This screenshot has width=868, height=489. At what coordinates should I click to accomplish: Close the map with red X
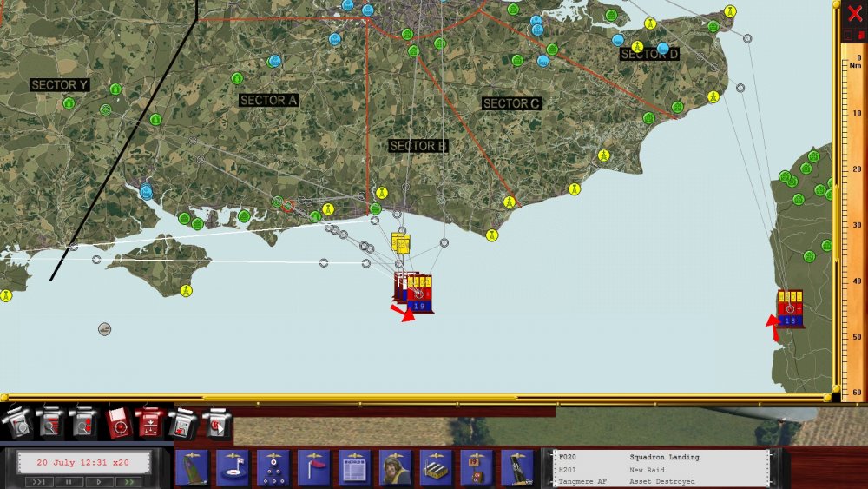855,13
